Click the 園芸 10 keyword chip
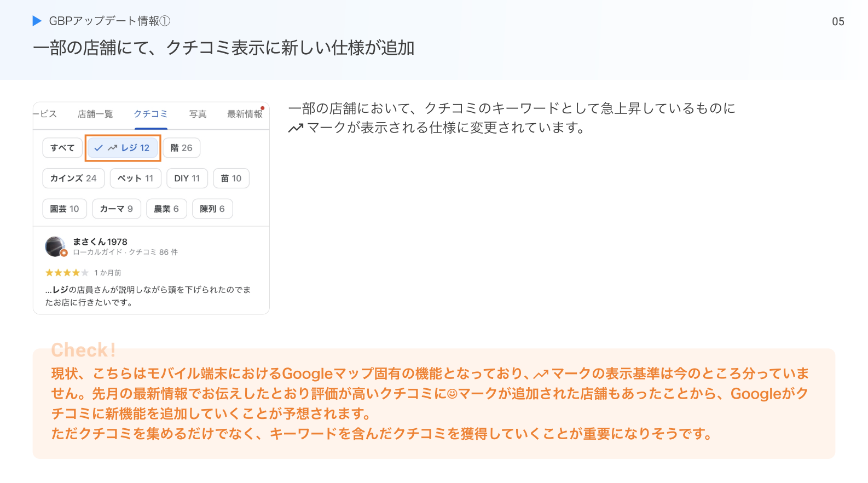This screenshot has width=868, height=483. click(65, 209)
